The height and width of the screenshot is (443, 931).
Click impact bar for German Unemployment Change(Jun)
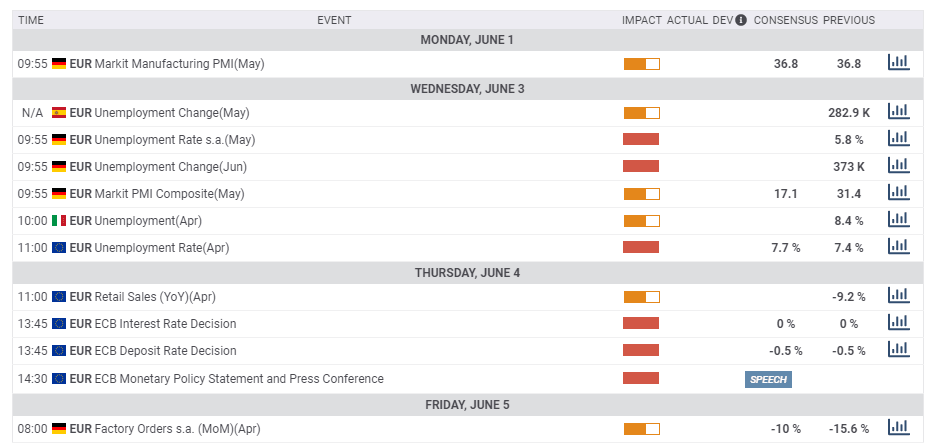point(641,166)
